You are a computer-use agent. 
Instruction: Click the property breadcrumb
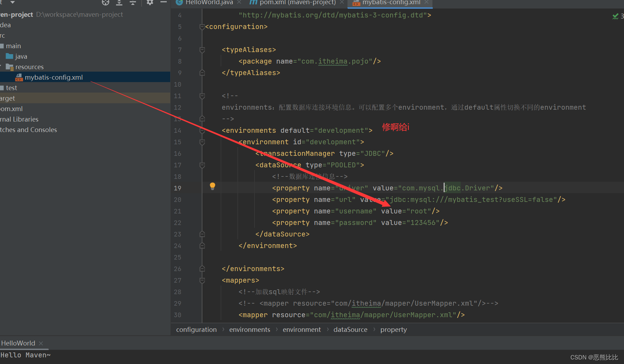tap(394, 329)
